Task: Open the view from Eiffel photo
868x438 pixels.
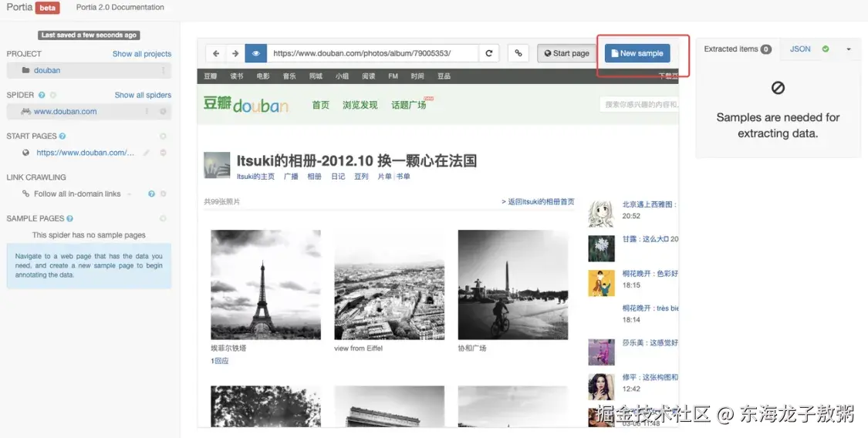Action: 389,285
